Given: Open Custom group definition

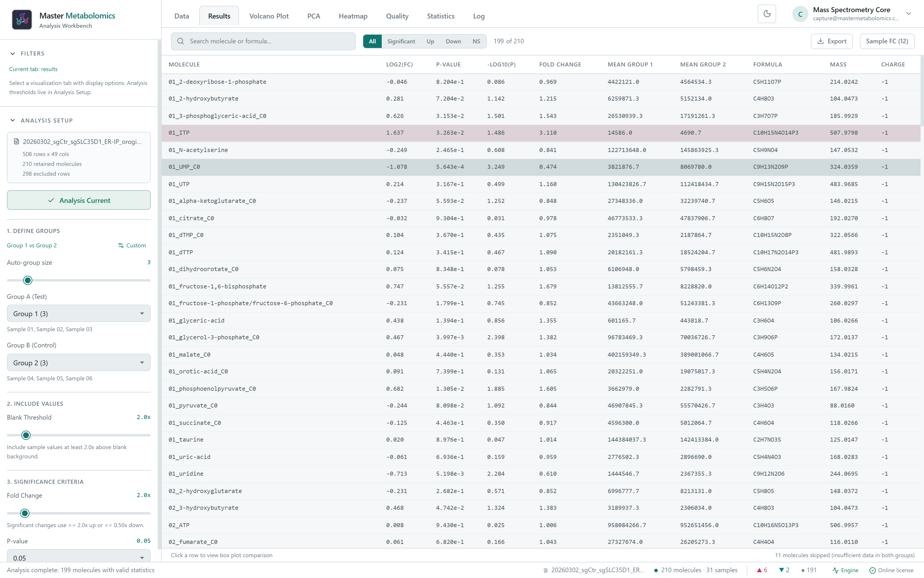Looking at the screenshot, I should point(132,245).
